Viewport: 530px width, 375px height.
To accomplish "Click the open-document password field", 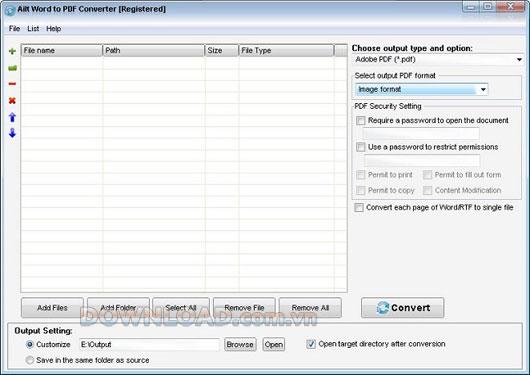I will click(421, 134).
